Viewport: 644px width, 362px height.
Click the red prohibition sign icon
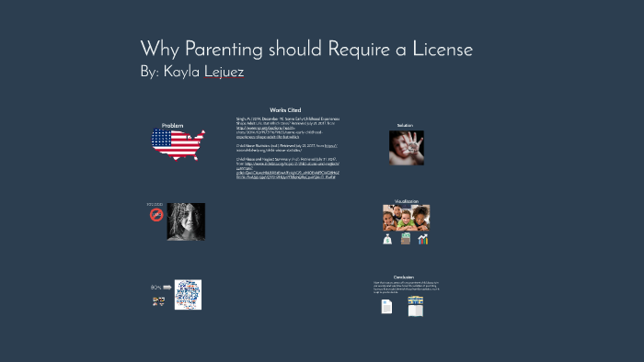156,214
